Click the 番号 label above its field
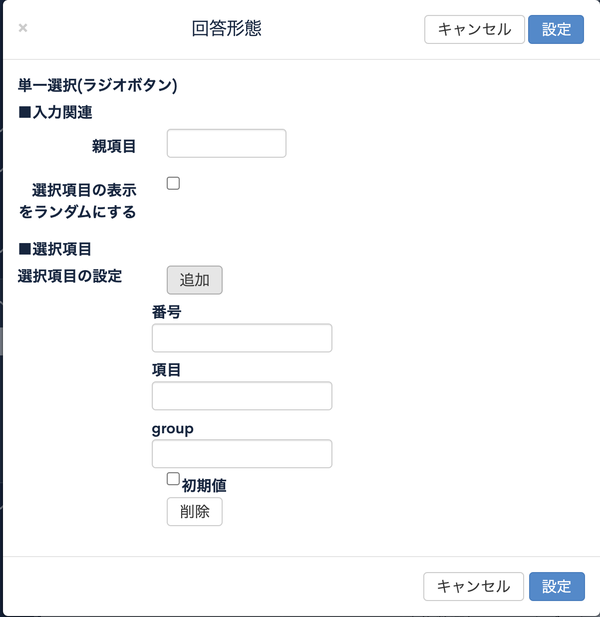 click(166, 312)
